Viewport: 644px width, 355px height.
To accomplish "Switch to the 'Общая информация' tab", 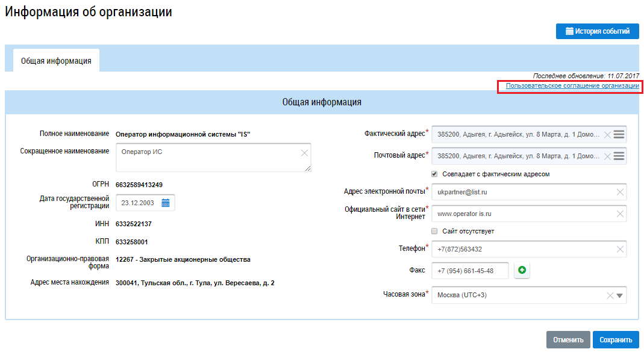I will tap(56, 61).
